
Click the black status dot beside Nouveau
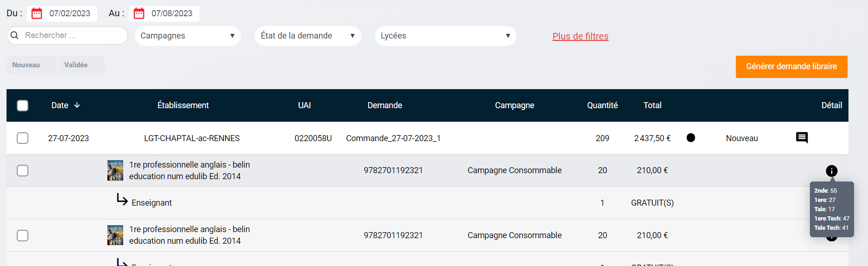(x=690, y=138)
